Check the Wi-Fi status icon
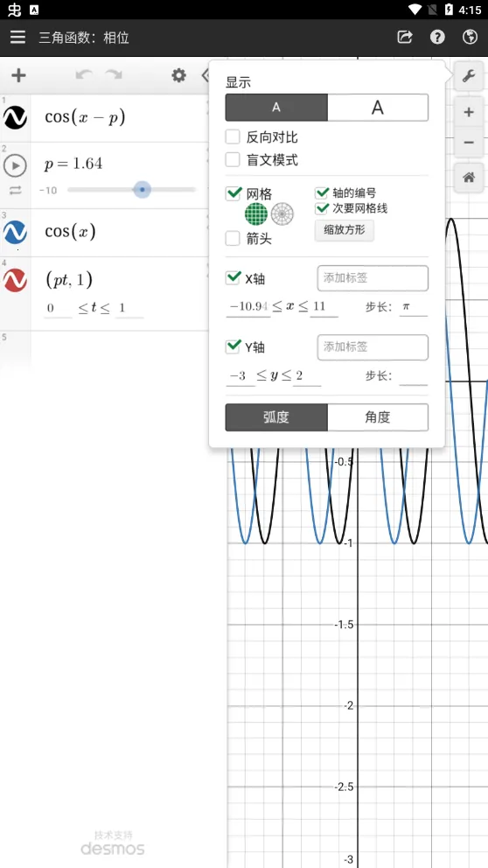The height and width of the screenshot is (868, 488). [415, 10]
